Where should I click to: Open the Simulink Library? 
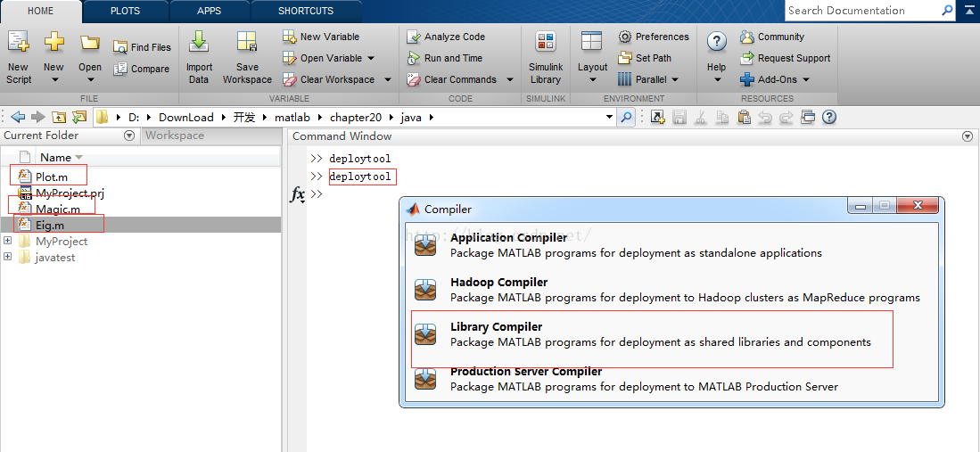(x=546, y=58)
